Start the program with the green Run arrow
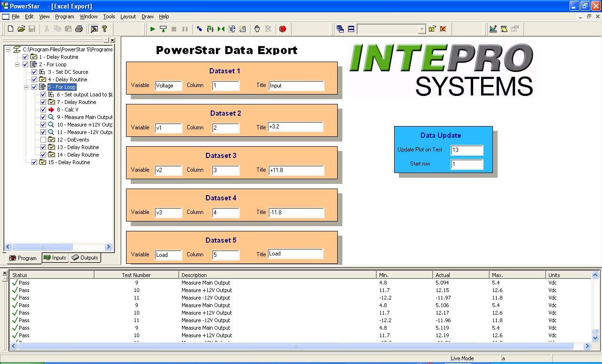Viewport: 602px width, 364px height. pyautogui.click(x=152, y=29)
